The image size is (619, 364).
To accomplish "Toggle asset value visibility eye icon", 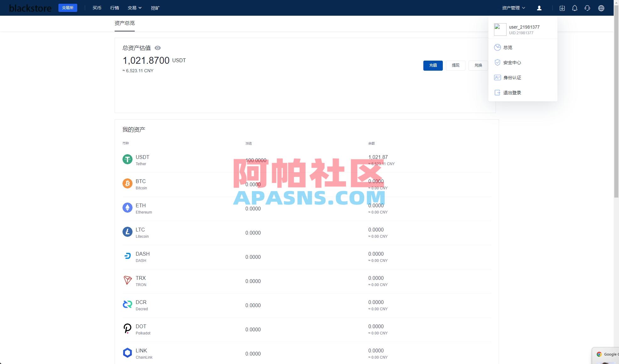I will (158, 48).
